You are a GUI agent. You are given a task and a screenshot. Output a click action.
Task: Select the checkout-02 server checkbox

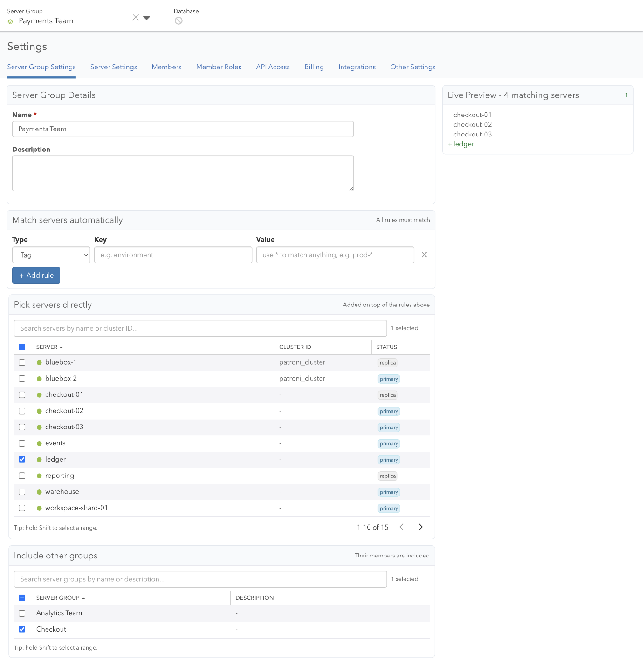[x=22, y=411]
